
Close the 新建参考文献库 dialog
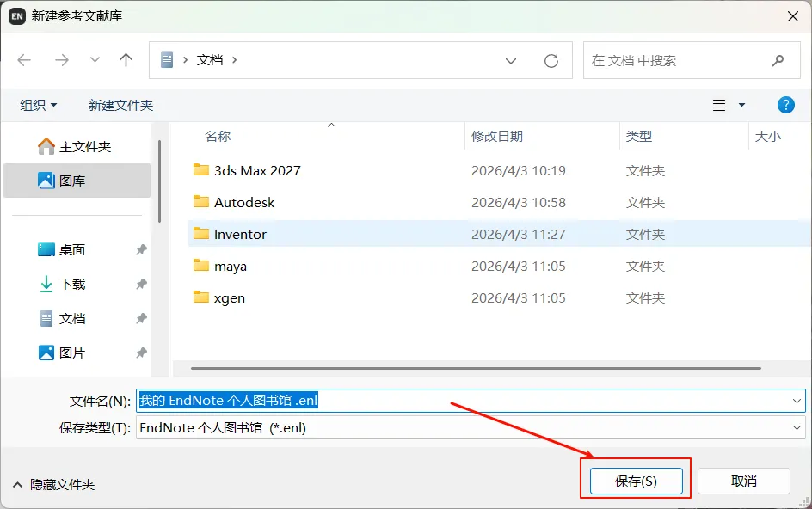pos(793,16)
